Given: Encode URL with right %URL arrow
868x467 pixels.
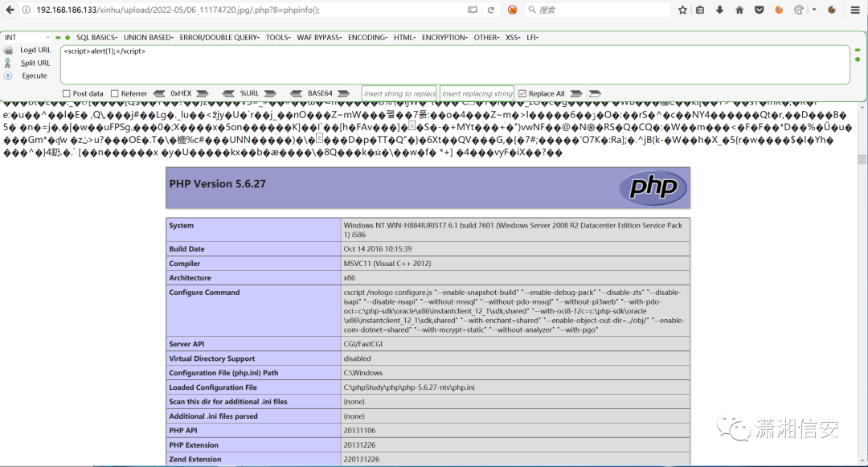Looking at the screenshot, I should coord(270,93).
